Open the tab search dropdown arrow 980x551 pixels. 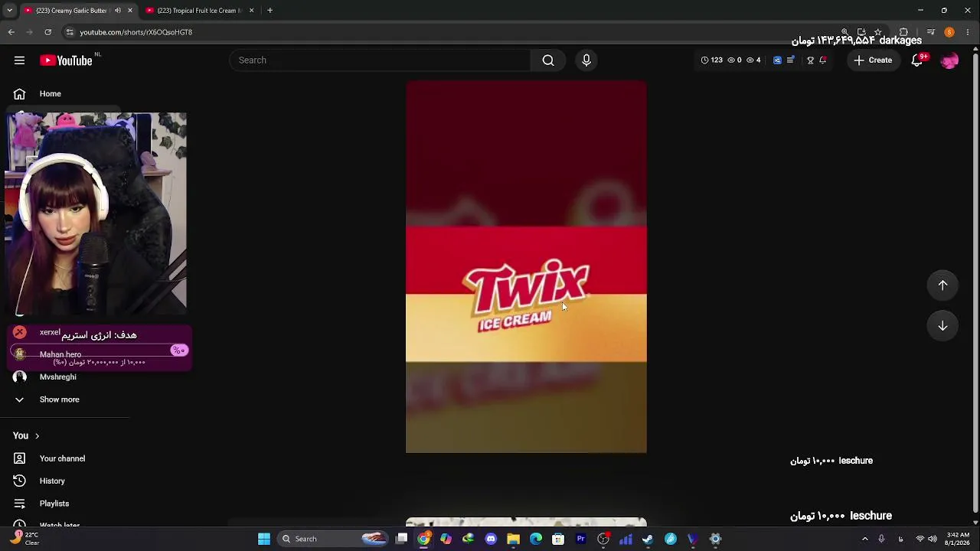click(x=9, y=11)
